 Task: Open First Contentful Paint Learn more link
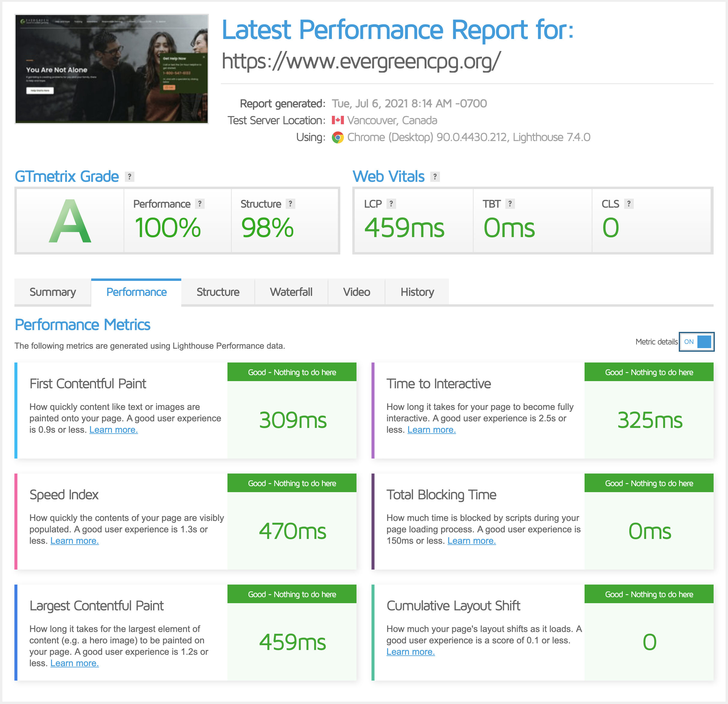(x=113, y=430)
